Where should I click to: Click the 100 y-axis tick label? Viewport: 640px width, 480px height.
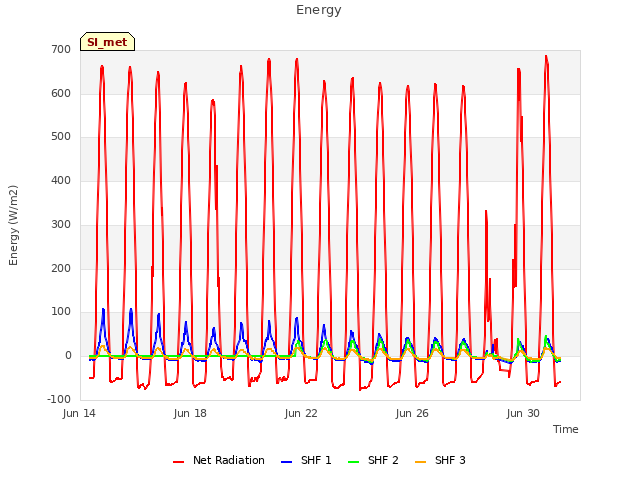point(61,312)
